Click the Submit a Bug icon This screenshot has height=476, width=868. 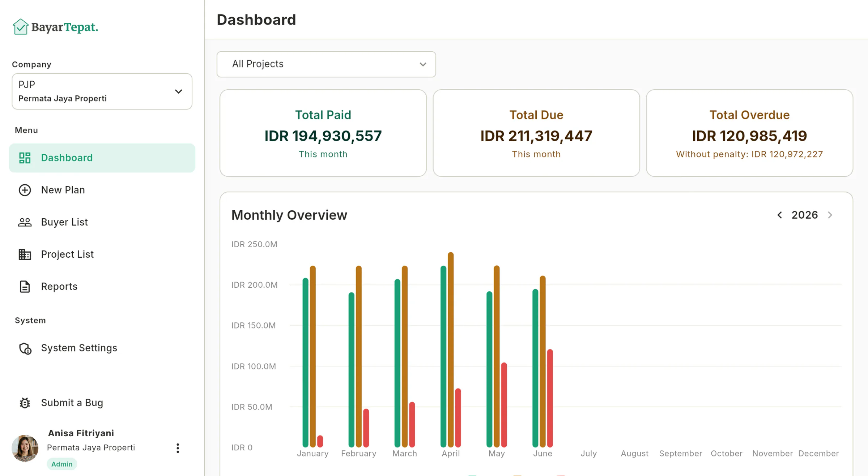click(x=25, y=403)
